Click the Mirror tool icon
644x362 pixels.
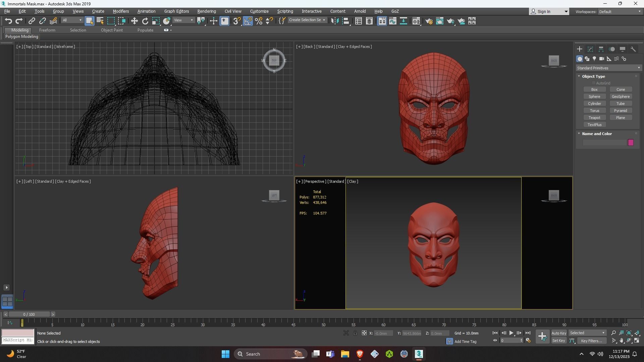335,21
